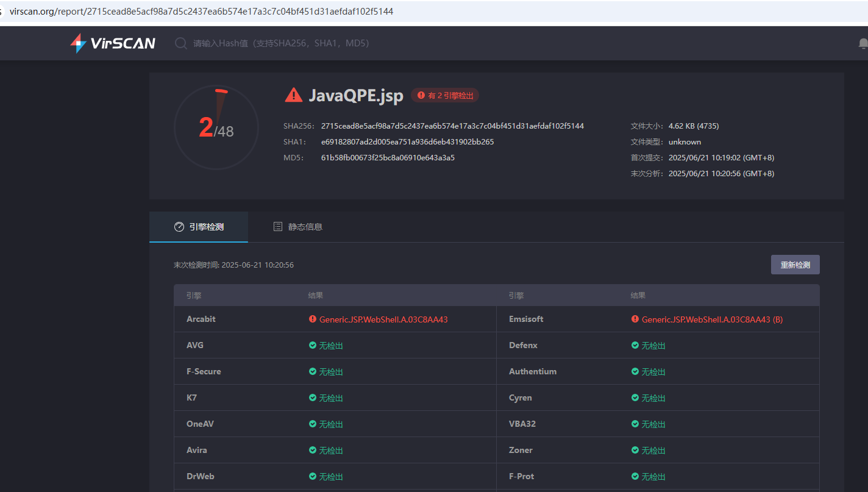Click the 2/48 detection gauge circle
868x492 pixels.
tap(216, 127)
